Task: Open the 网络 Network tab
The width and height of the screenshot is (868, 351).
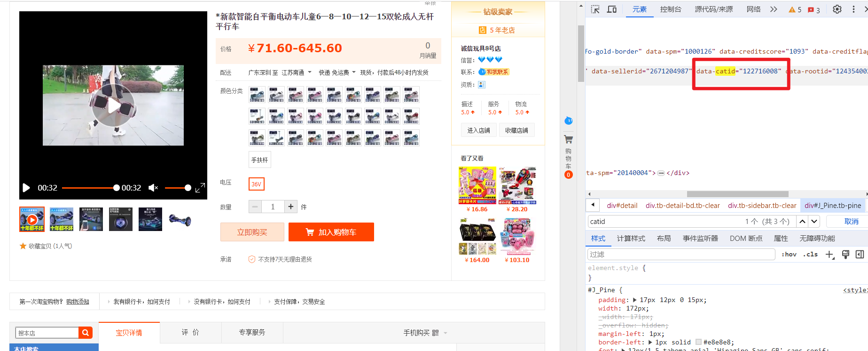Action: click(753, 9)
